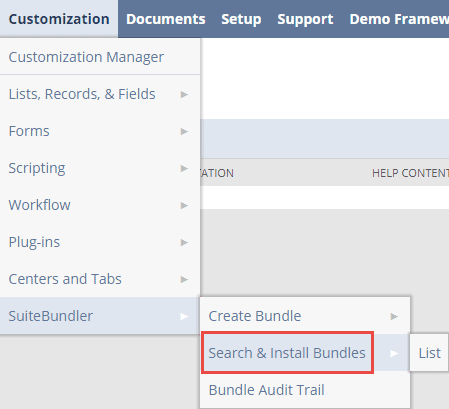Image resolution: width=449 pixels, height=409 pixels.
Task: Select Lists, Records, & Fields menu item
Action: click(100, 94)
